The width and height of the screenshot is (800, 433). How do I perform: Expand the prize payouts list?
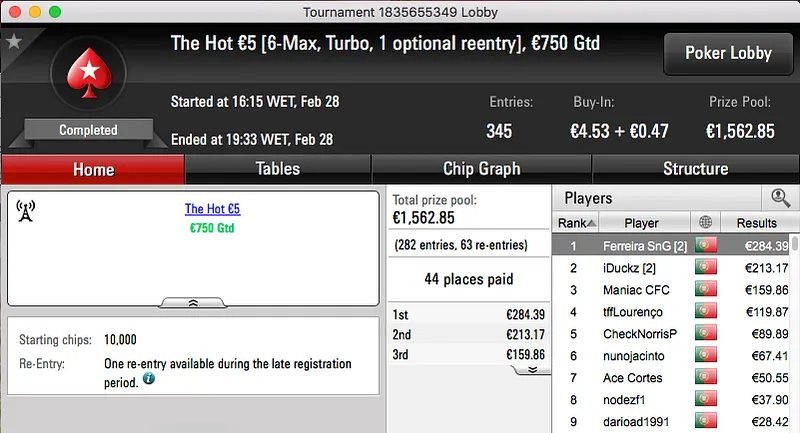(x=532, y=369)
